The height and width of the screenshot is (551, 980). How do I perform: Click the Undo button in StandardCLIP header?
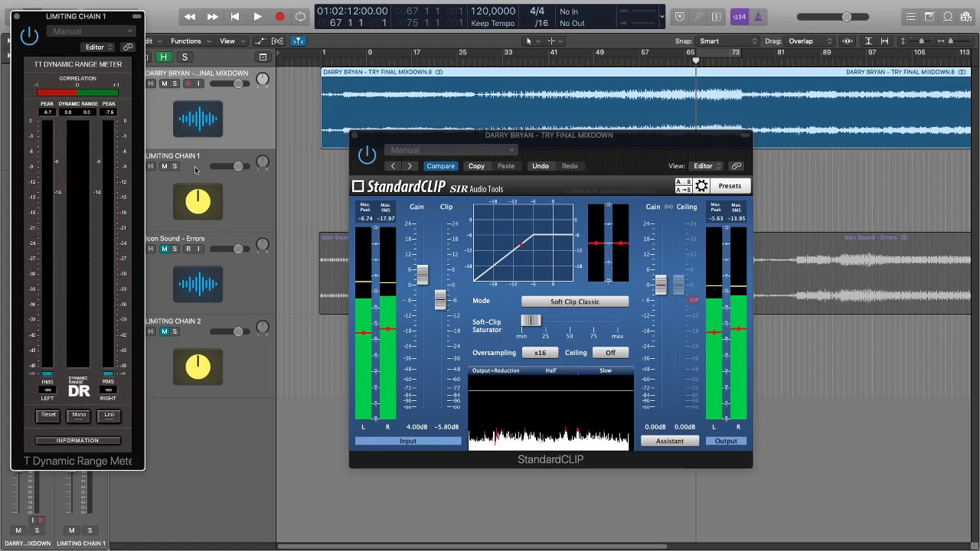pos(541,166)
